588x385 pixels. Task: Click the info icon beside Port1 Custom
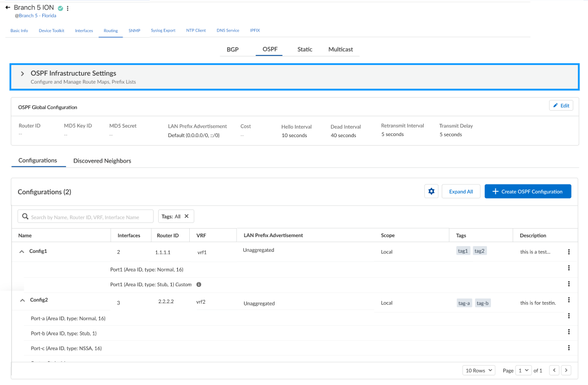[x=199, y=285]
